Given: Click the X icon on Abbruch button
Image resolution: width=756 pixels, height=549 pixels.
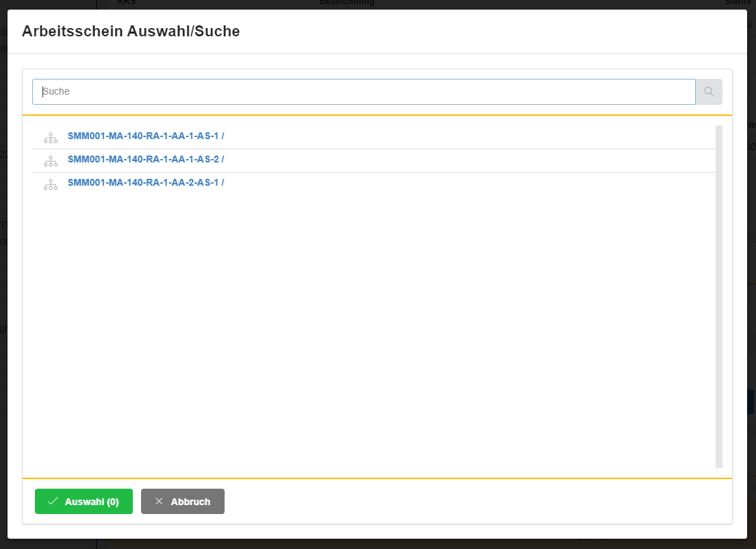Looking at the screenshot, I should coord(159,501).
